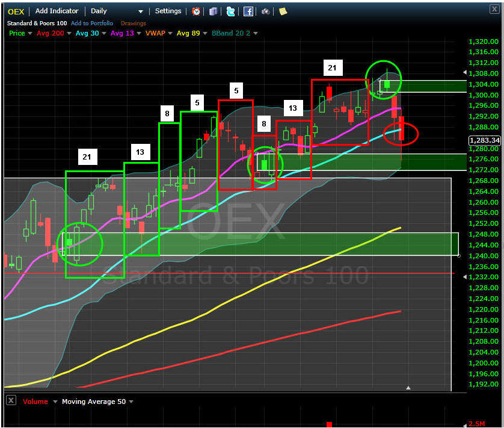Viewport: 504px width, 428px height.
Task: Open the Daily timeframe dropdown
Action: [x=141, y=11]
